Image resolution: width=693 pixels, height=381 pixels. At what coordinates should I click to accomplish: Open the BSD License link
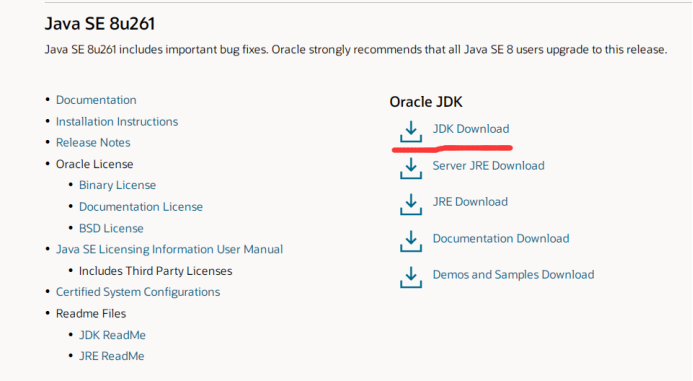[x=111, y=228]
